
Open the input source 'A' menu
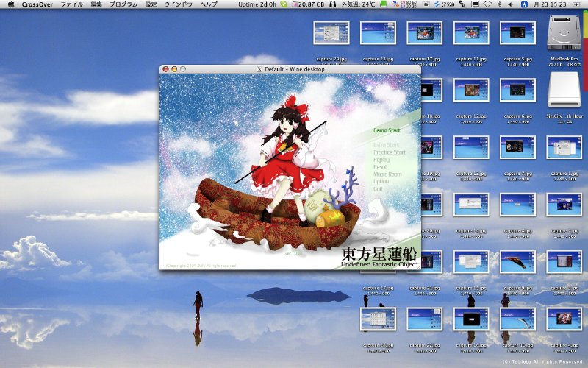tap(524, 4)
